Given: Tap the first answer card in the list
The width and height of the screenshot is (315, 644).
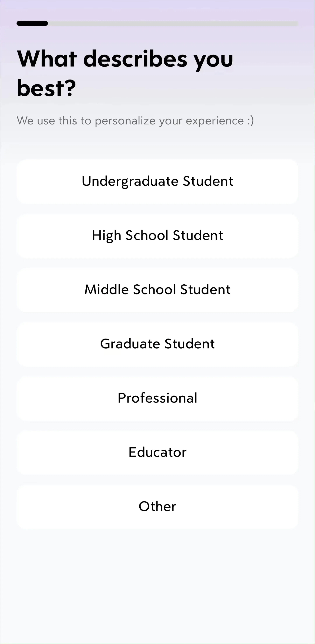Looking at the screenshot, I should pyautogui.click(x=157, y=182).
